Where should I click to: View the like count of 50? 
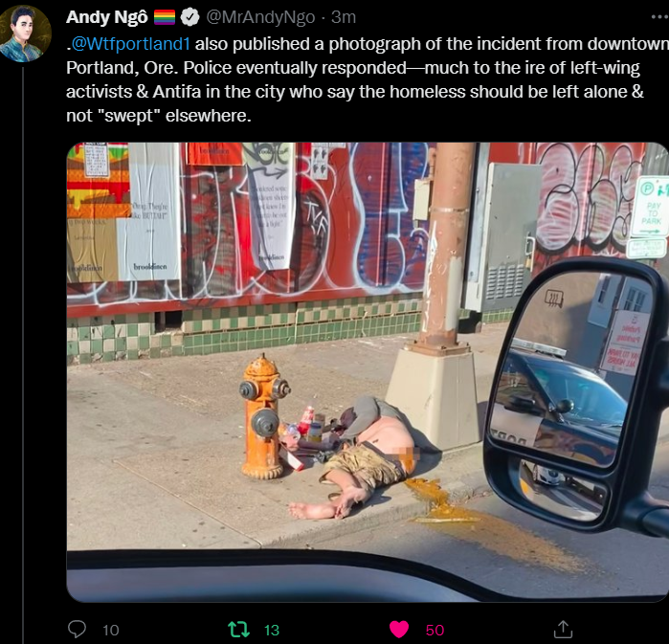point(435,630)
